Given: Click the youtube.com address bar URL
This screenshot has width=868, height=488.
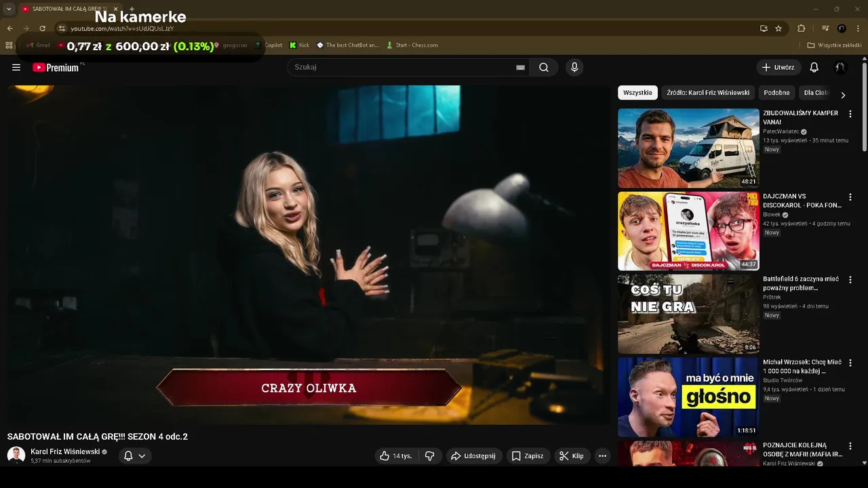Looking at the screenshot, I should pyautogui.click(x=122, y=28).
